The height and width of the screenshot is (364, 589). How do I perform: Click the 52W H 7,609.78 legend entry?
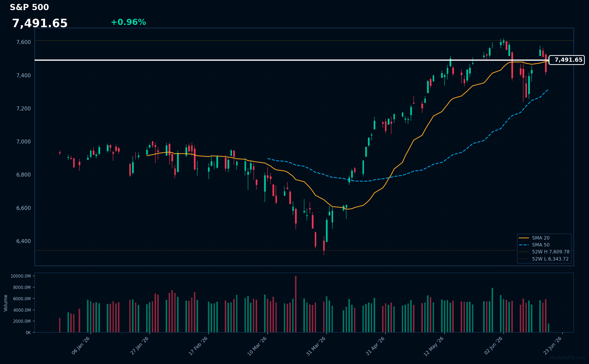pos(544,252)
